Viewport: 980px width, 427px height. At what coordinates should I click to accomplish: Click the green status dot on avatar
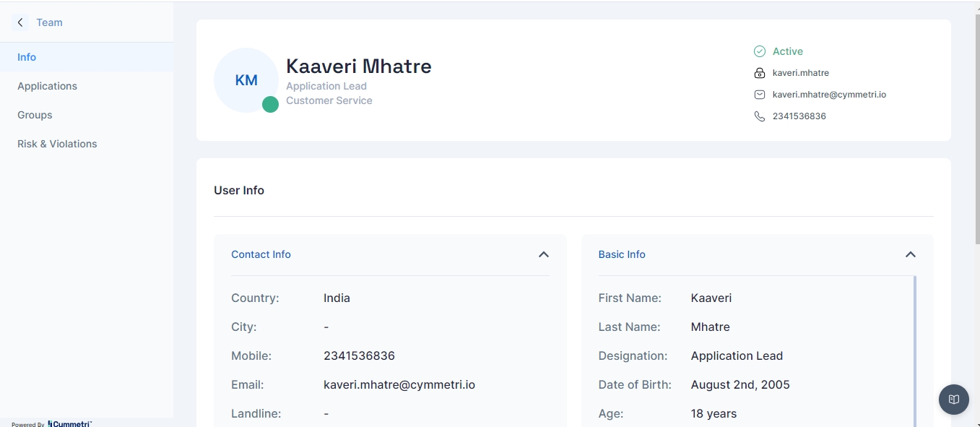coord(270,104)
